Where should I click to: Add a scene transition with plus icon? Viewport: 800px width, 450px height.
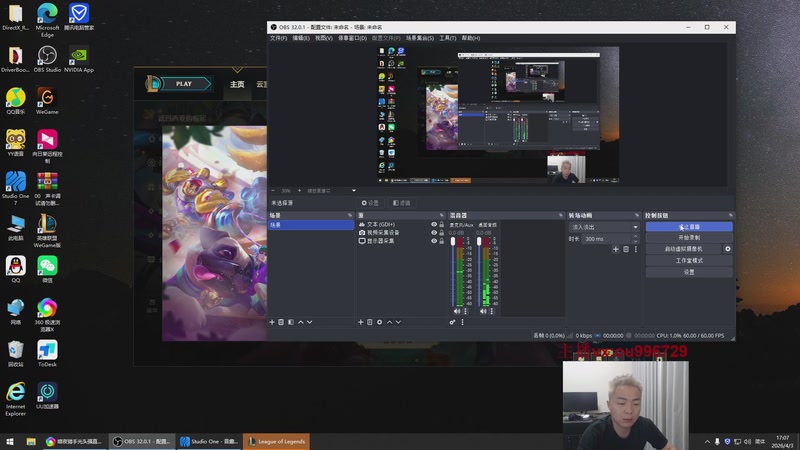pyautogui.click(x=616, y=249)
